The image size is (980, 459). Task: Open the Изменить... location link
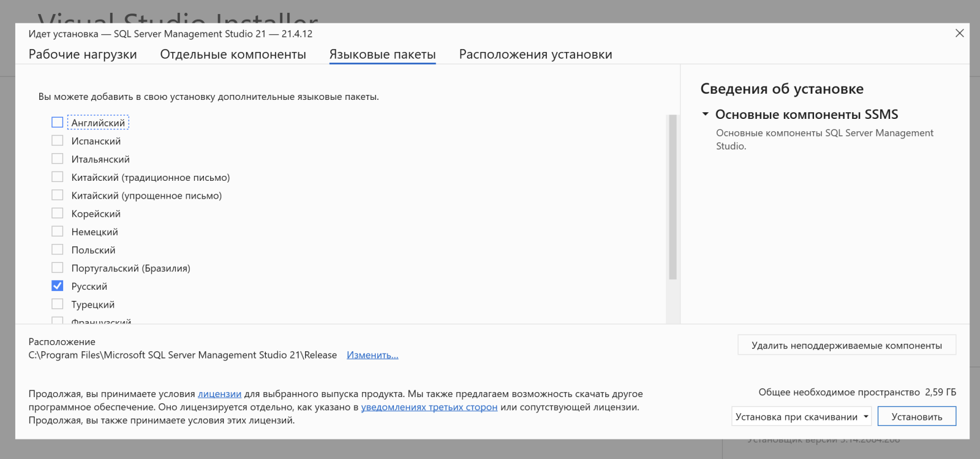point(372,355)
